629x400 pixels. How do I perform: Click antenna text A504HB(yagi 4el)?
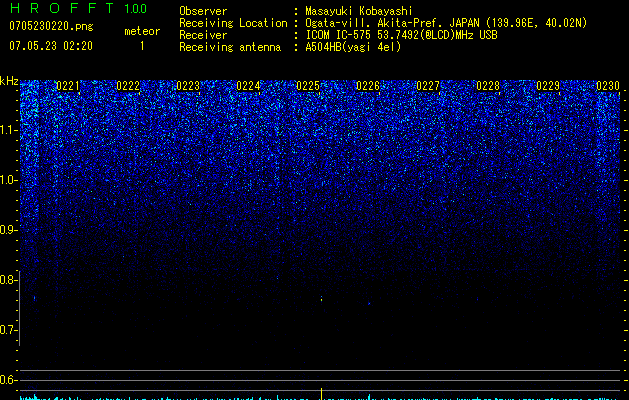coord(353,47)
